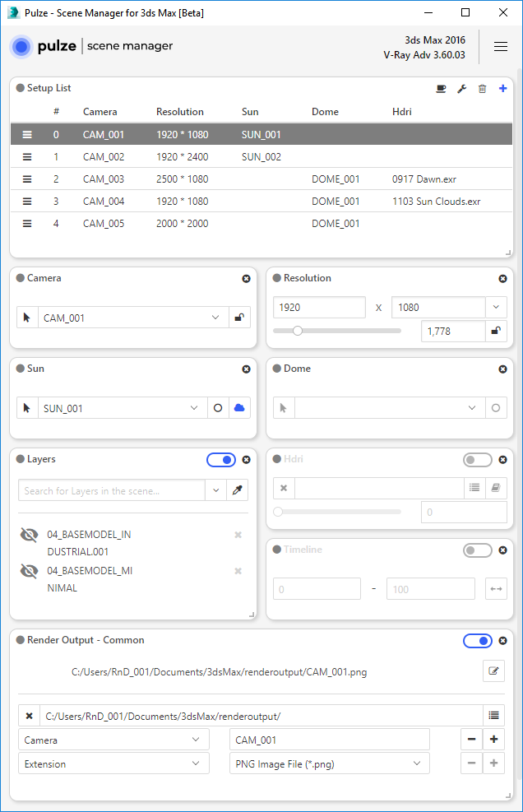
Task: Add a new setup with plus icon
Action: (502, 89)
